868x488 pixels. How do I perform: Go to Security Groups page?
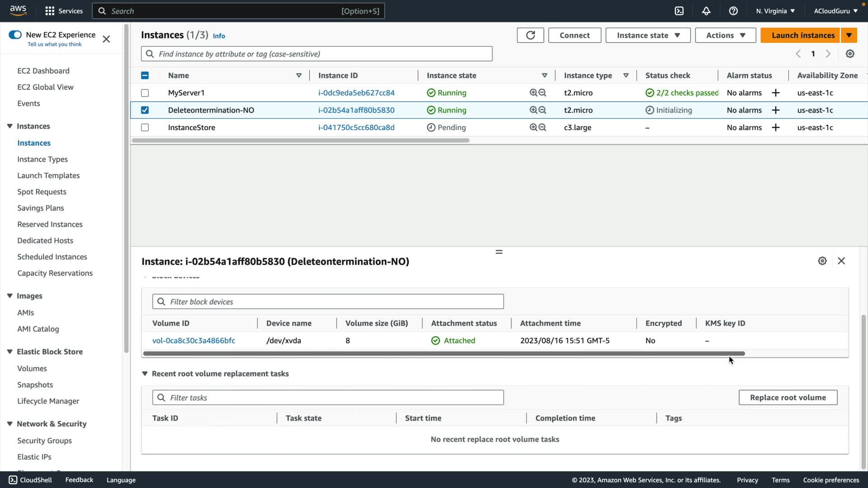click(x=44, y=441)
